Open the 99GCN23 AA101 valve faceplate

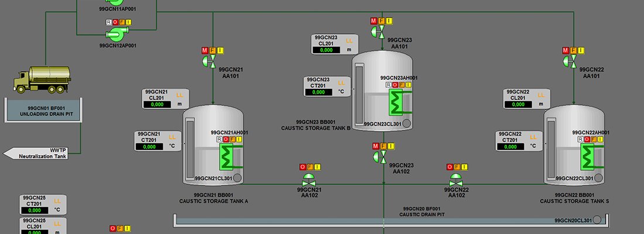(x=382, y=32)
